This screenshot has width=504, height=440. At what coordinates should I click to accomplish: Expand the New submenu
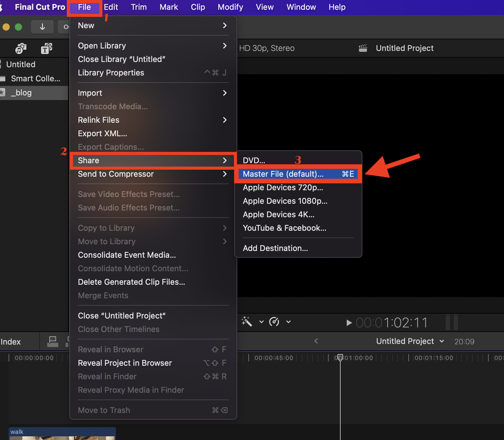point(153,25)
